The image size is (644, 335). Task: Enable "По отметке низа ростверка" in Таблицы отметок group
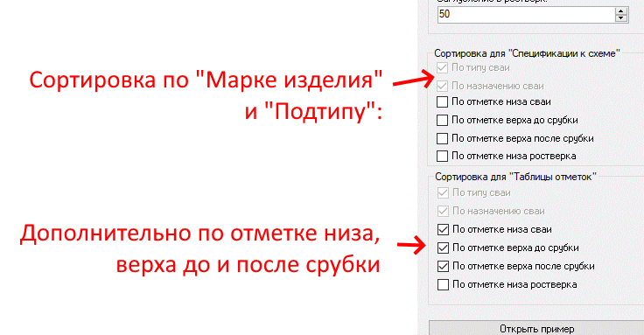pyautogui.click(x=443, y=284)
